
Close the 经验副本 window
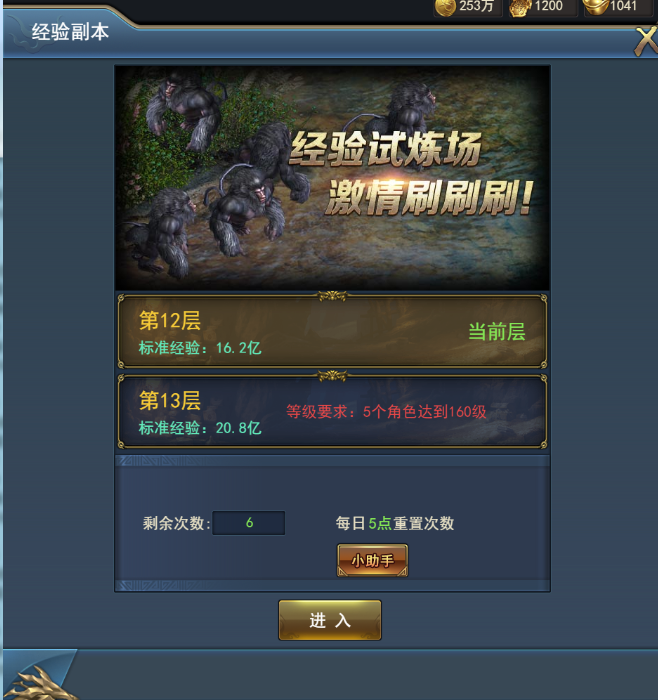point(646,41)
